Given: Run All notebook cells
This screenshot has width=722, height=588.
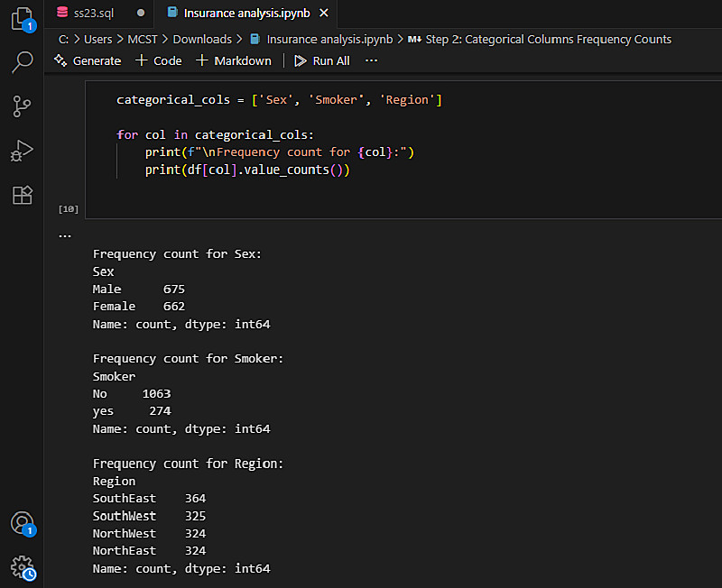Looking at the screenshot, I should 322,60.
